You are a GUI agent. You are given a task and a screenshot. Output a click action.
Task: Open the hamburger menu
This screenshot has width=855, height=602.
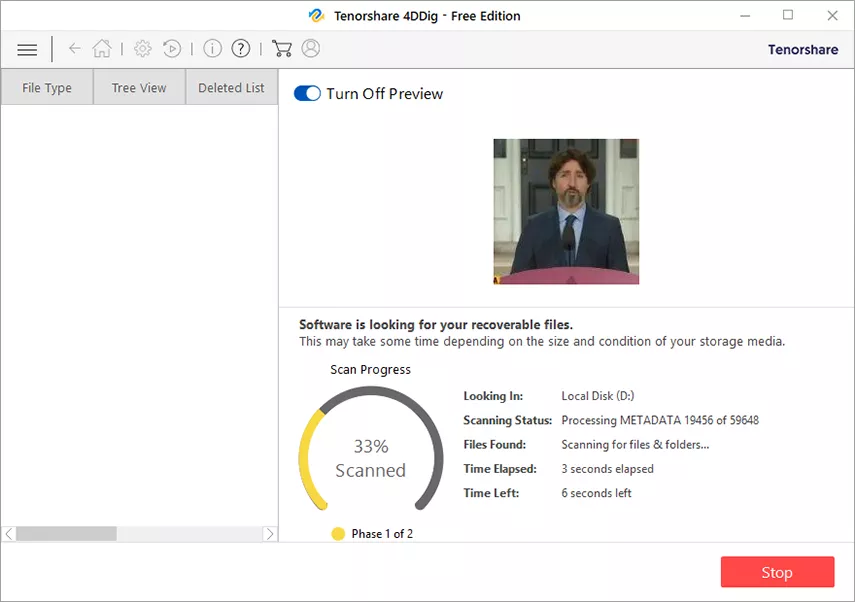tap(27, 49)
